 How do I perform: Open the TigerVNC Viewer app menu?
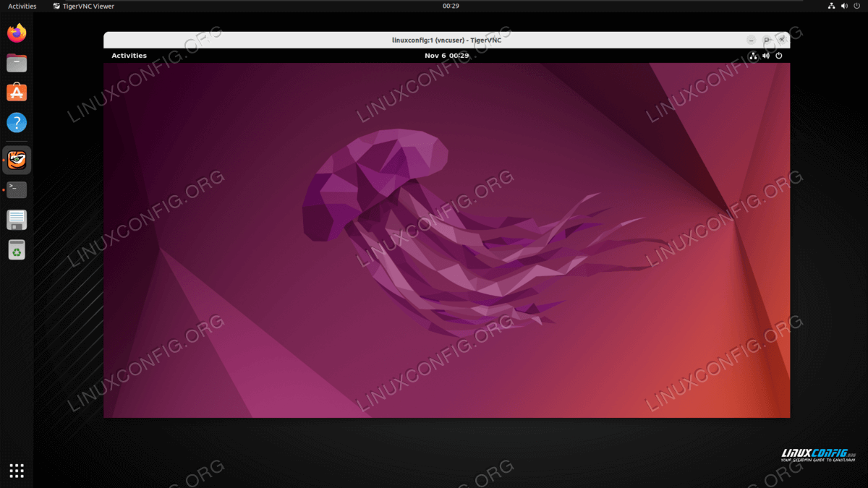(x=84, y=6)
